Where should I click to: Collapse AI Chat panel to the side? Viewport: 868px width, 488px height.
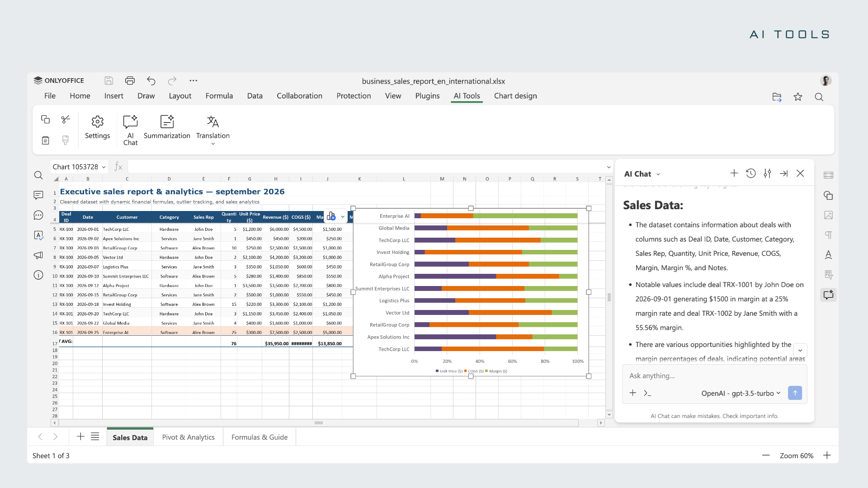pos(784,173)
